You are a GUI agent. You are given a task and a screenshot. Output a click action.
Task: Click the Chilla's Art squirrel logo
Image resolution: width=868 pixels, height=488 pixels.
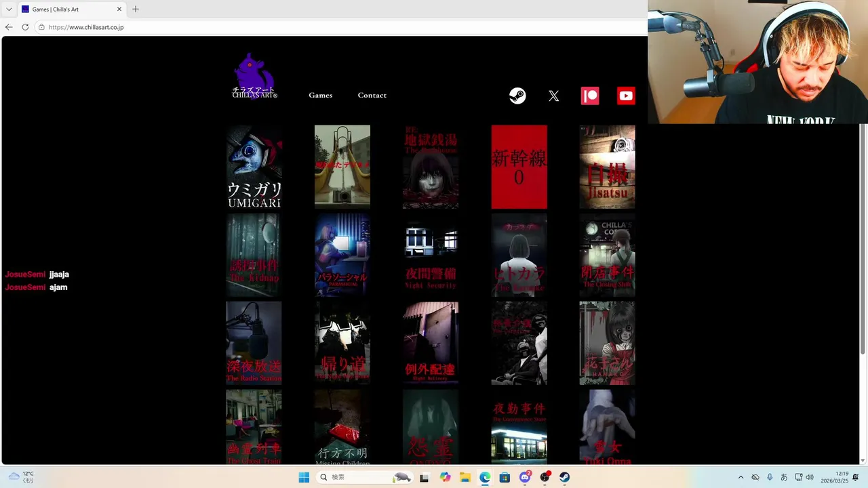254,76
